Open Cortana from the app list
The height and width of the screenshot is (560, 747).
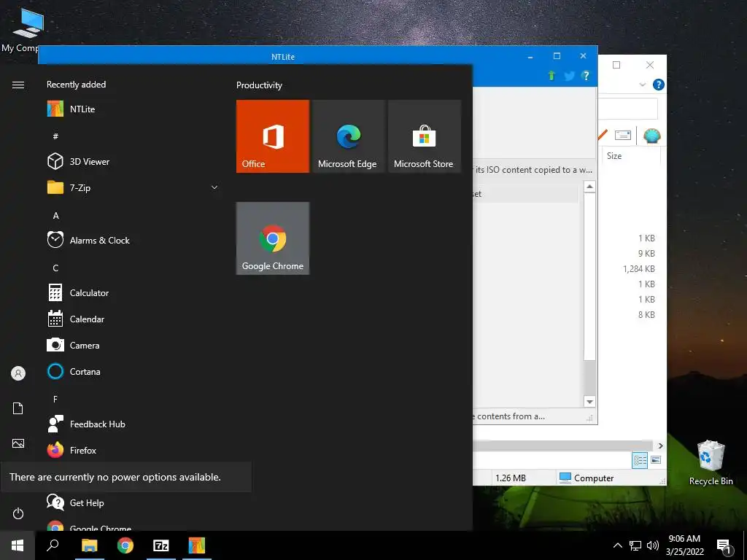point(133,371)
